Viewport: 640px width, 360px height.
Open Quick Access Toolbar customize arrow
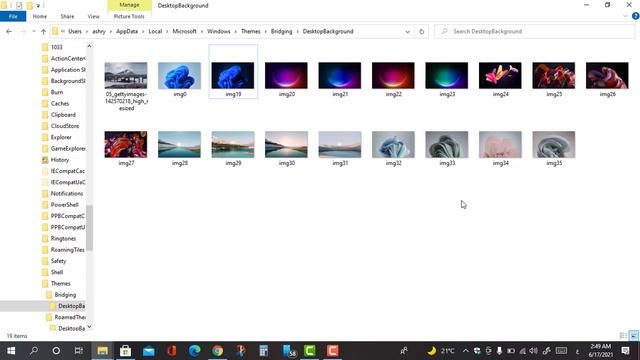pos(38,5)
